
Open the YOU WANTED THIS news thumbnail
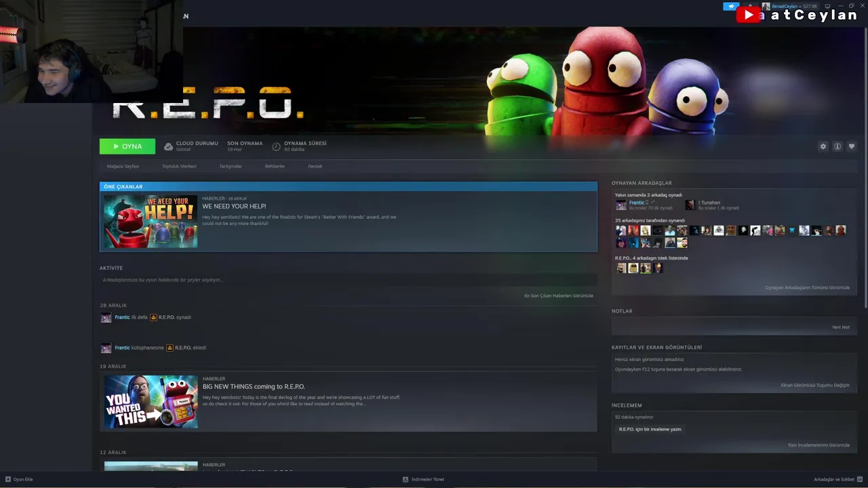coord(151,402)
